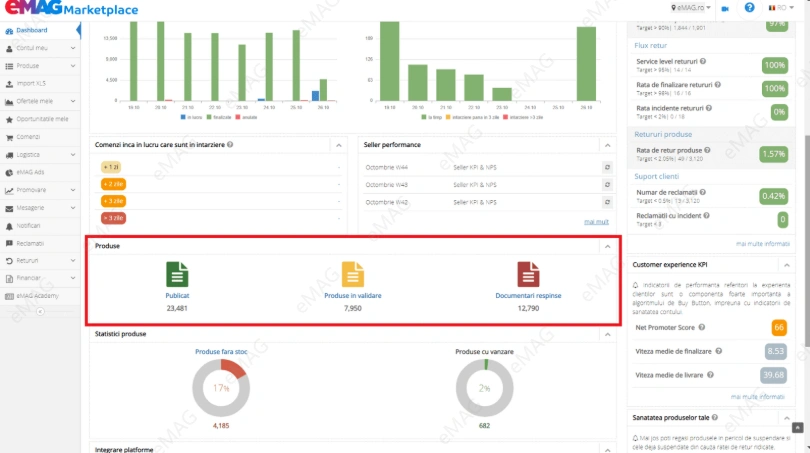
Task: Refresh the Octombrie W44 seller KPI row
Action: click(606, 167)
